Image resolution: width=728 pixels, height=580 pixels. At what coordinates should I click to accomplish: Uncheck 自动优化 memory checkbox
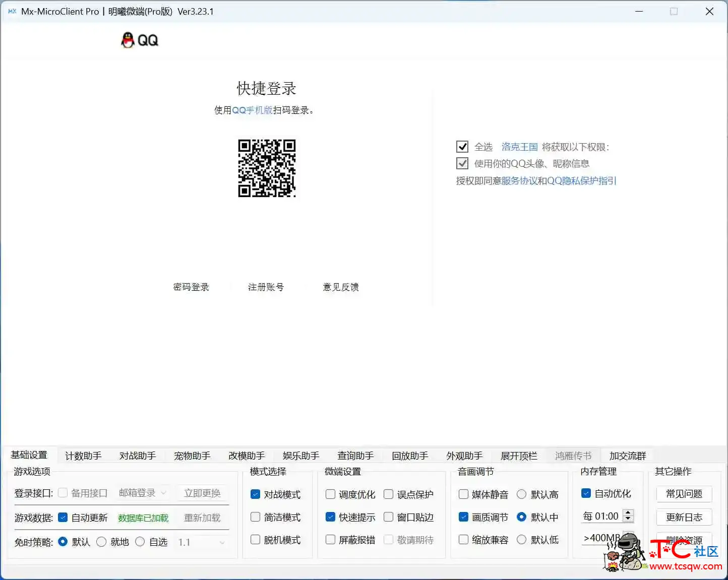[586, 493]
